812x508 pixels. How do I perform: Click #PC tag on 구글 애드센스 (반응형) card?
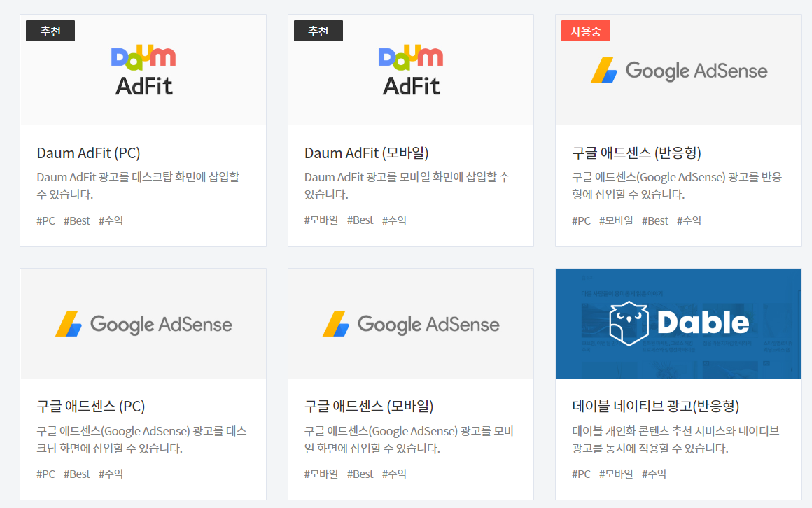pos(581,220)
